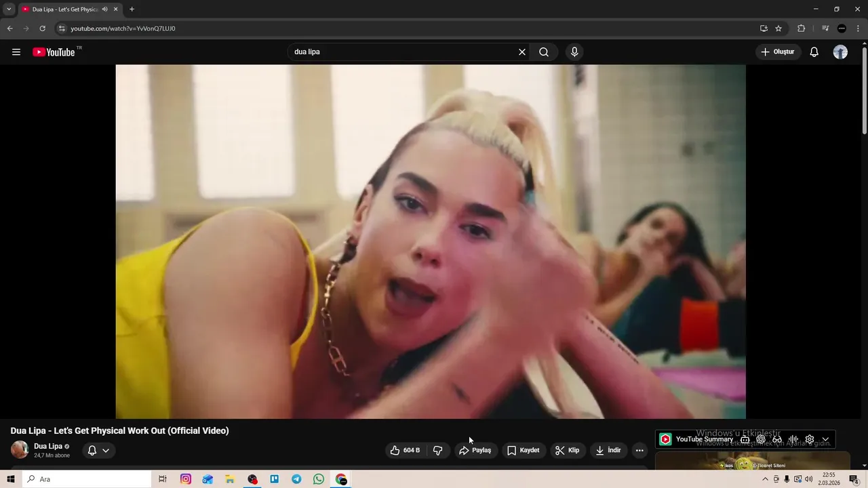Open the YouTube guide hamburger menu
The image size is (868, 488).
tap(16, 52)
